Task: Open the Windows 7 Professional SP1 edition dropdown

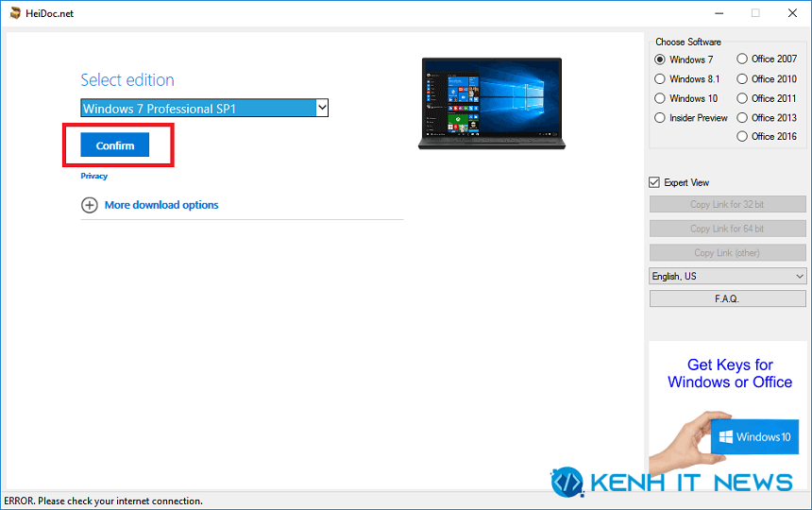Action: coord(205,108)
